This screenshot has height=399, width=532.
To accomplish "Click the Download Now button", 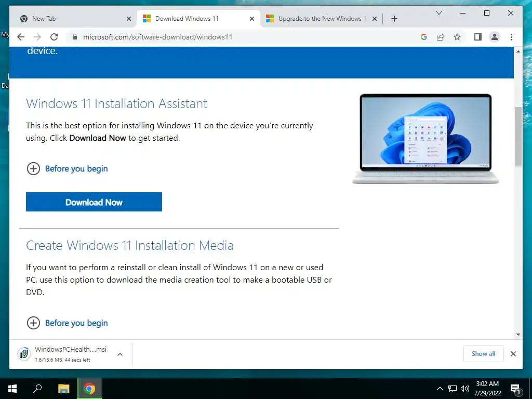I will pos(94,202).
